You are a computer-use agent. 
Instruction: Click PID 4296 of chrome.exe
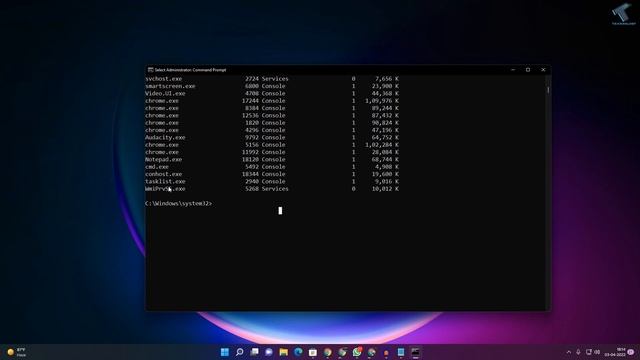coord(252,130)
